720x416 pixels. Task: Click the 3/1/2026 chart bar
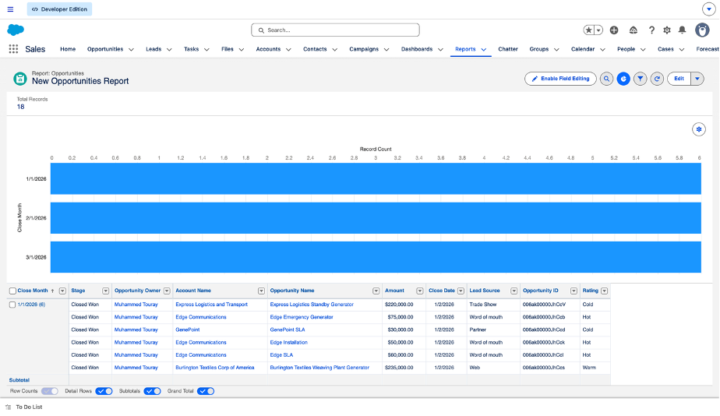pyautogui.click(x=376, y=257)
